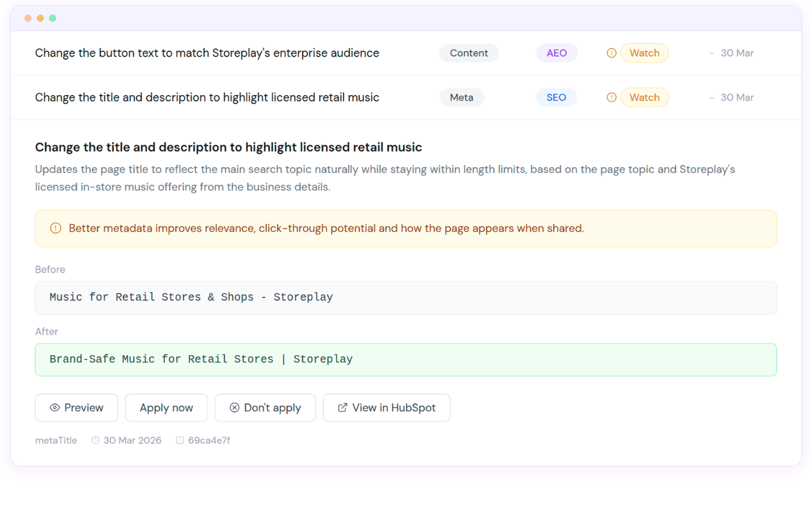Click Watch badge in the title and description row
Image resolution: width=812 pixels, height=508 pixels.
tap(645, 98)
